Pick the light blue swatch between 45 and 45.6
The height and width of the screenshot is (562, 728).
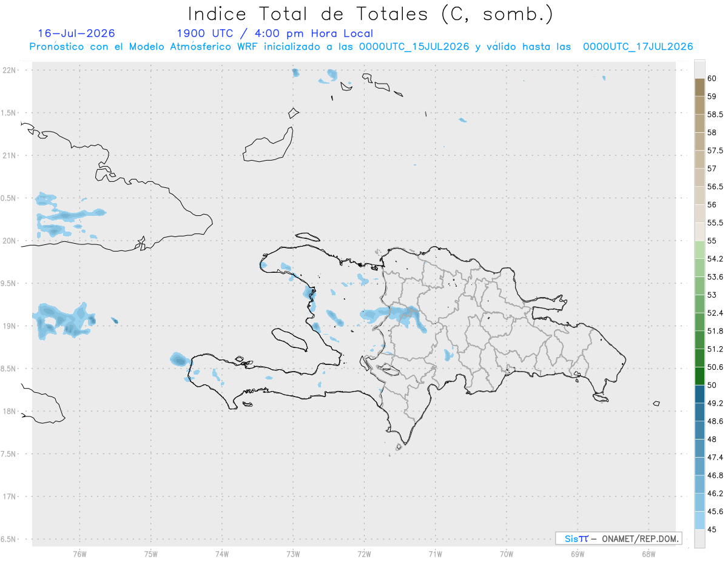(699, 521)
